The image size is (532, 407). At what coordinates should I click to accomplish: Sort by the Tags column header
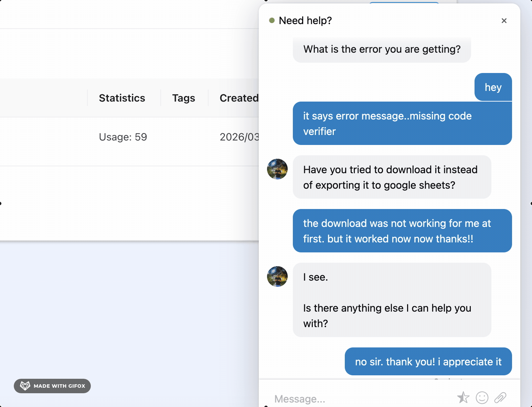[x=183, y=98]
